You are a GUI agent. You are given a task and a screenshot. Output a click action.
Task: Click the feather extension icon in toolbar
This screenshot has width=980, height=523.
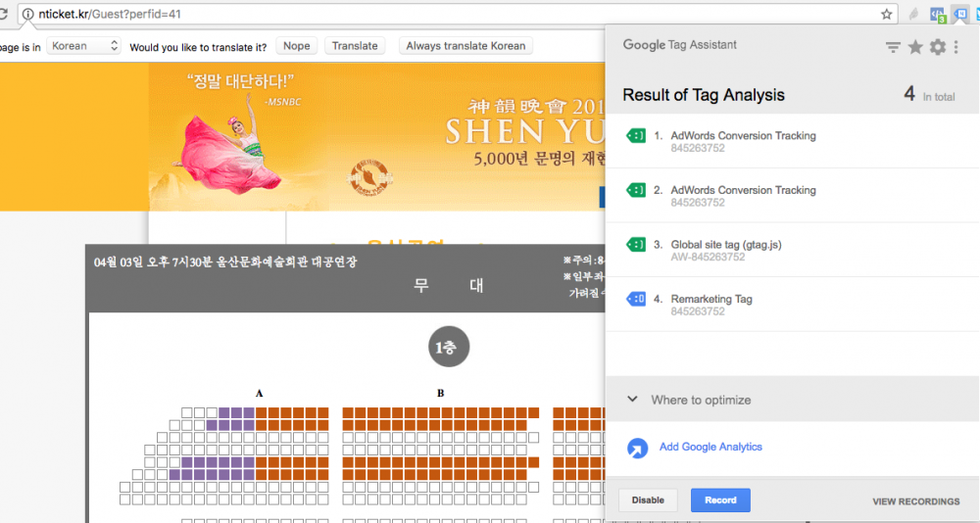coord(913,14)
